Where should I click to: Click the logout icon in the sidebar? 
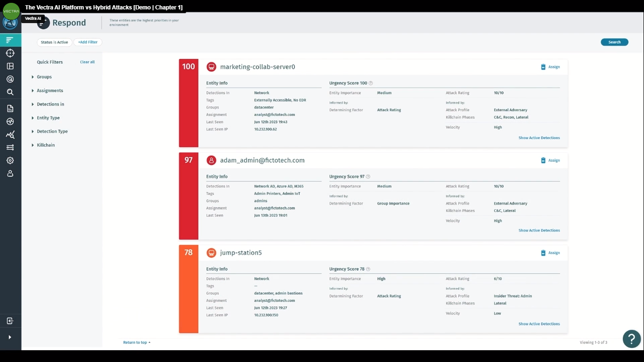(x=10, y=321)
